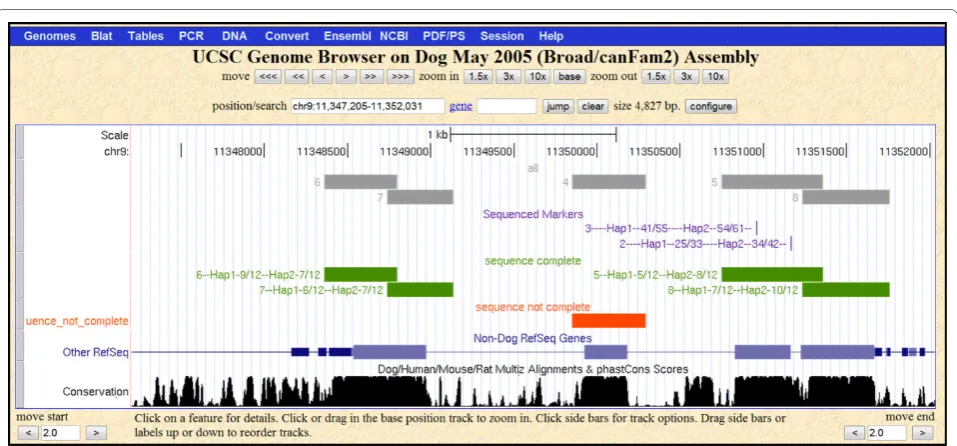Click gray feature 6 in all track
The width and height of the screenshot is (957, 446).
click(x=361, y=182)
